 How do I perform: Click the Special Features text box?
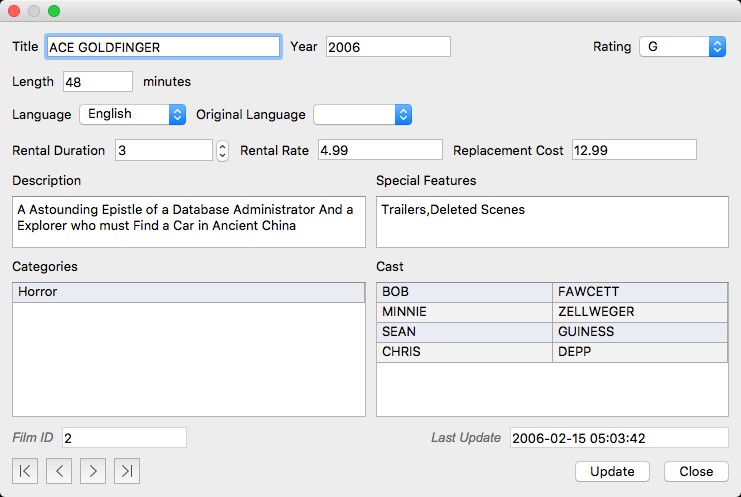[551, 221]
